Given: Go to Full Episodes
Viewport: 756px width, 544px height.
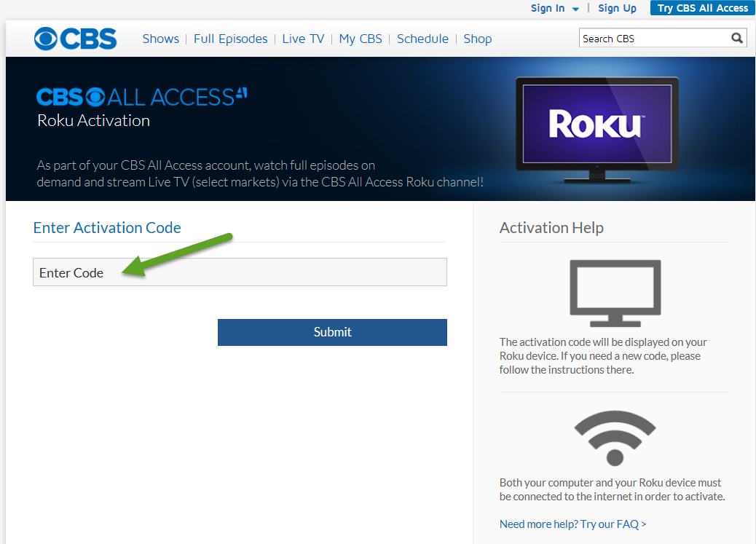Looking at the screenshot, I should click(230, 39).
